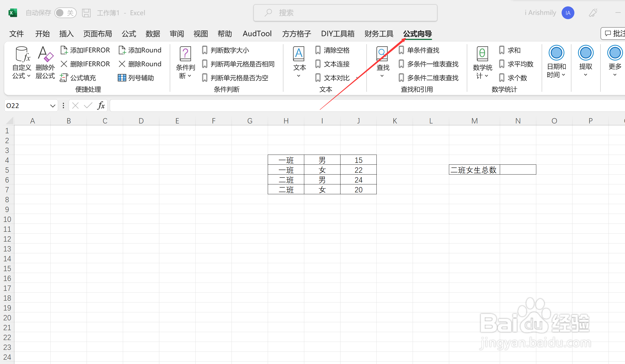Toggle the AutoSave (自动保存) switch

tap(65, 13)
